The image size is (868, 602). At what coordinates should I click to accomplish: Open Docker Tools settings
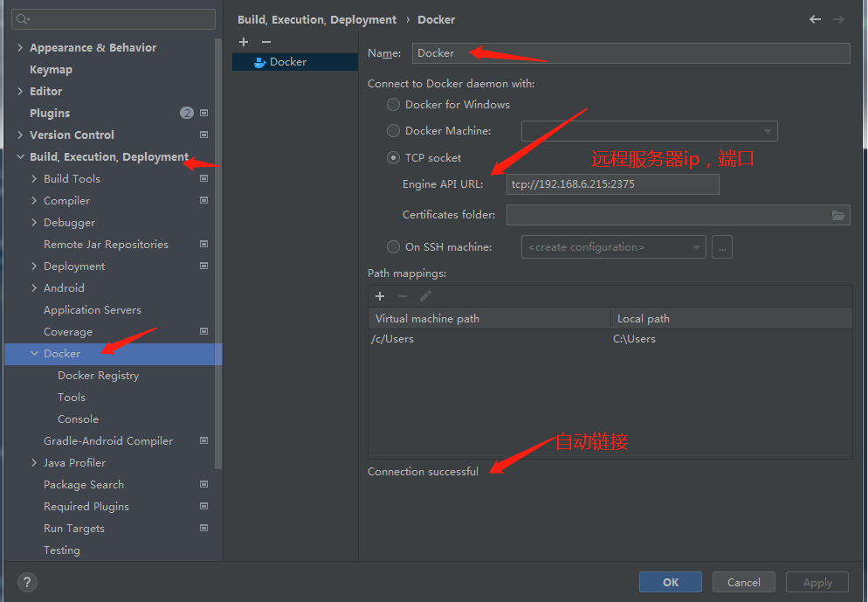(x=72, y=397)
